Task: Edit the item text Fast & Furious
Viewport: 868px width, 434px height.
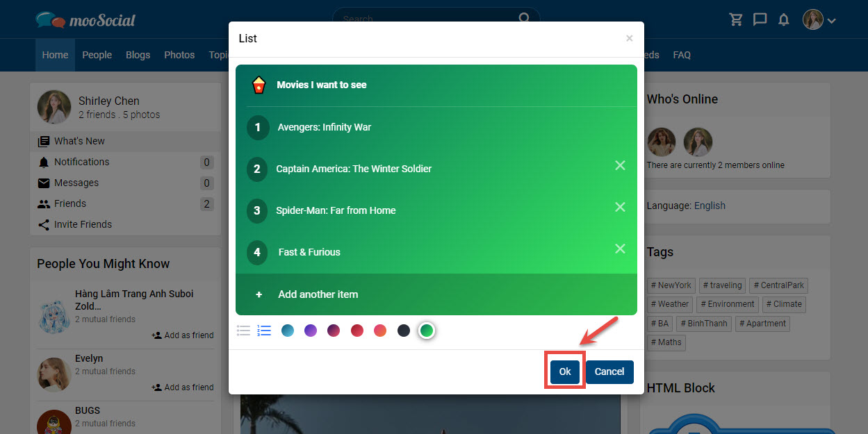Action: [x=309, y=252]
